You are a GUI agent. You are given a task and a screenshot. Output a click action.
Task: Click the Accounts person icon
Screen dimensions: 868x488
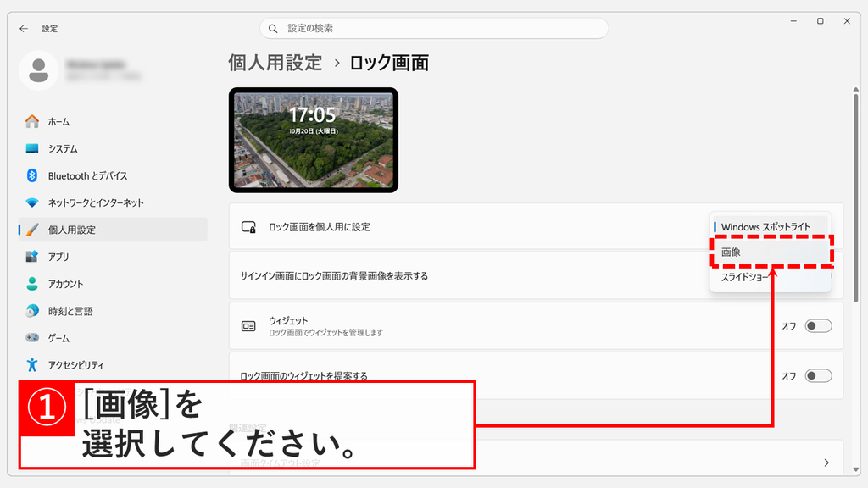point(32,284)
